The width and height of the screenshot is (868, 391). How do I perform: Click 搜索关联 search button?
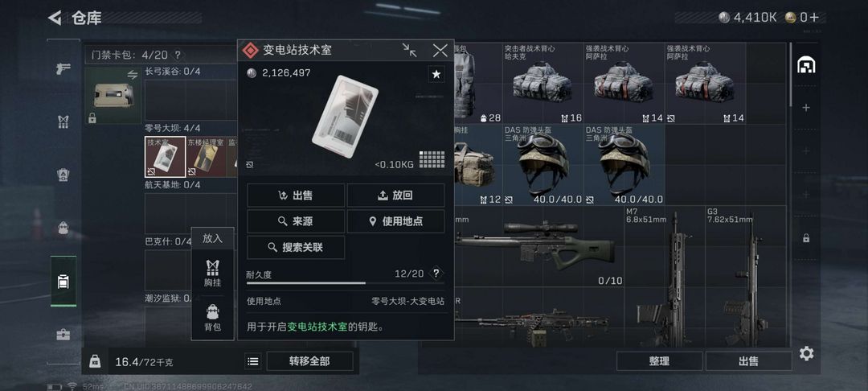(296, 248)
